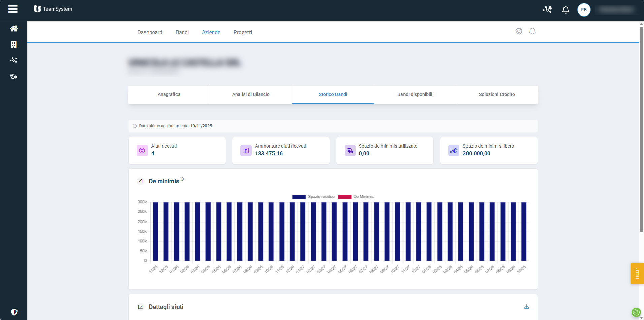The image size is (644, 320).
Task: Click the shield icon at sidebar bottom
Action: (14, 312)
